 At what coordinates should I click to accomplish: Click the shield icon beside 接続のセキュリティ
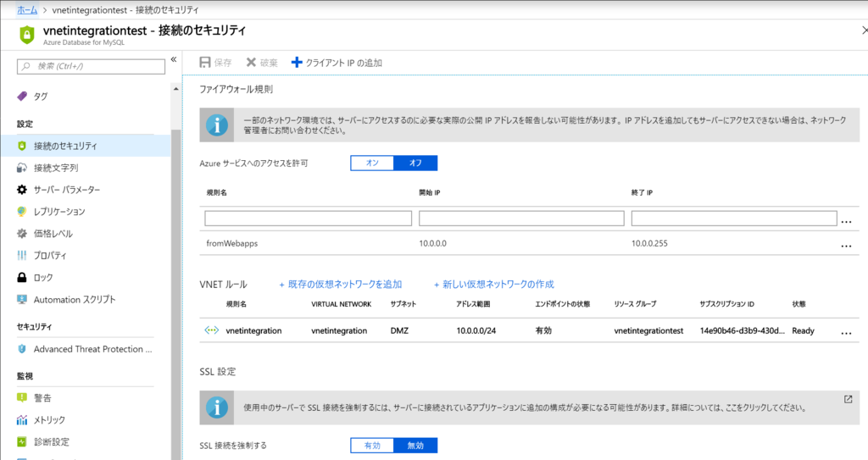point(22,147)
